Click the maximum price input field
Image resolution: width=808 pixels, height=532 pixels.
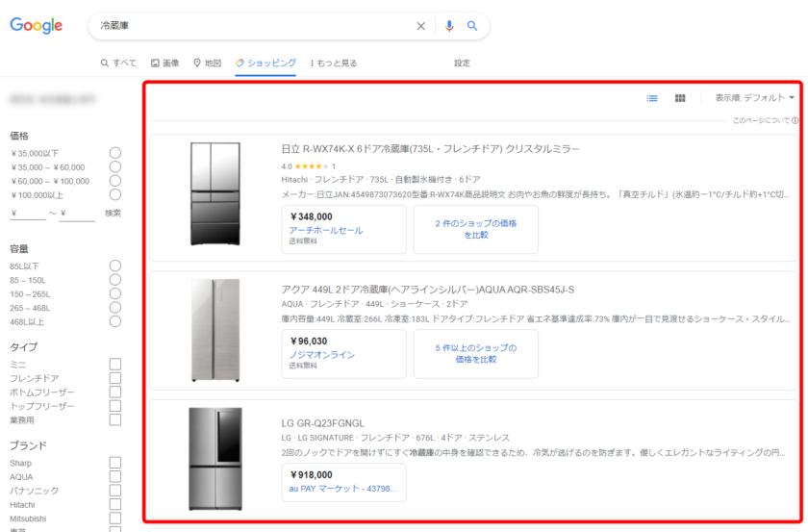(x=77, y=213)
